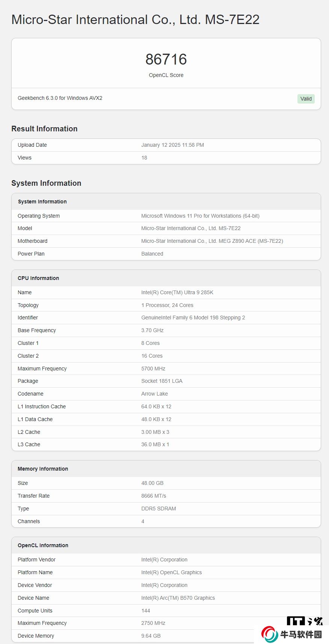Screen dimensions: 329x644
Task: Select the Intel Arc B570 Graphics device name
Action: click(x=178, y=598)
